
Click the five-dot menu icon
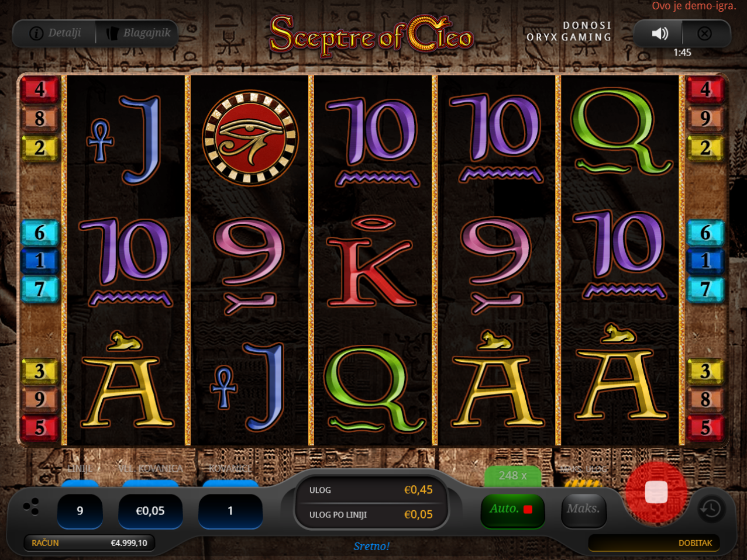pyautogui.click(x=31, y=506)
